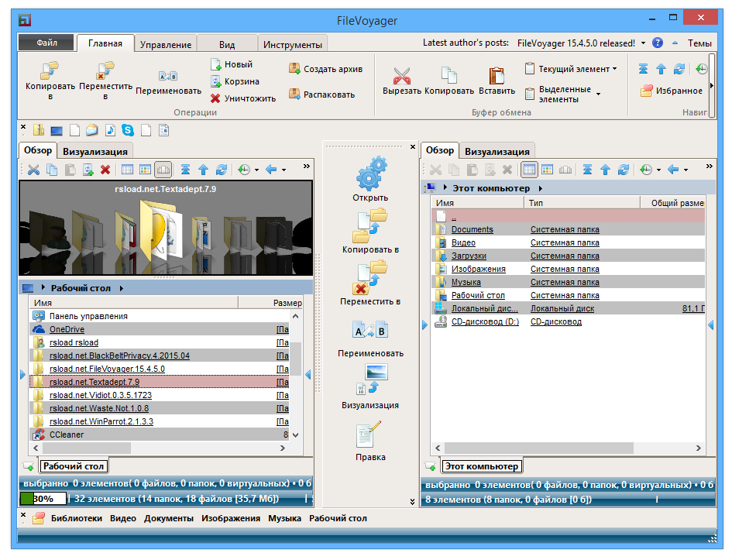Click the blue help question mark icon
This screenshot has width=732, height=560.
658,43
